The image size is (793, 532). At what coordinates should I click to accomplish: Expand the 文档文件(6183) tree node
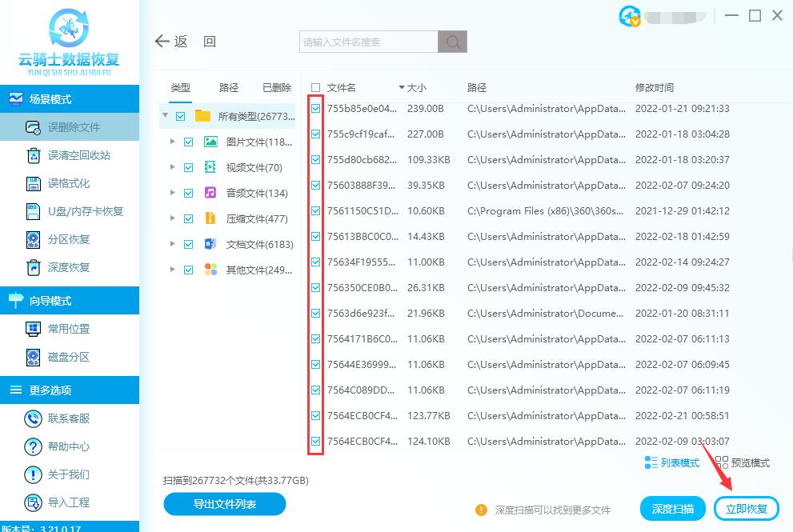(173, 244)
